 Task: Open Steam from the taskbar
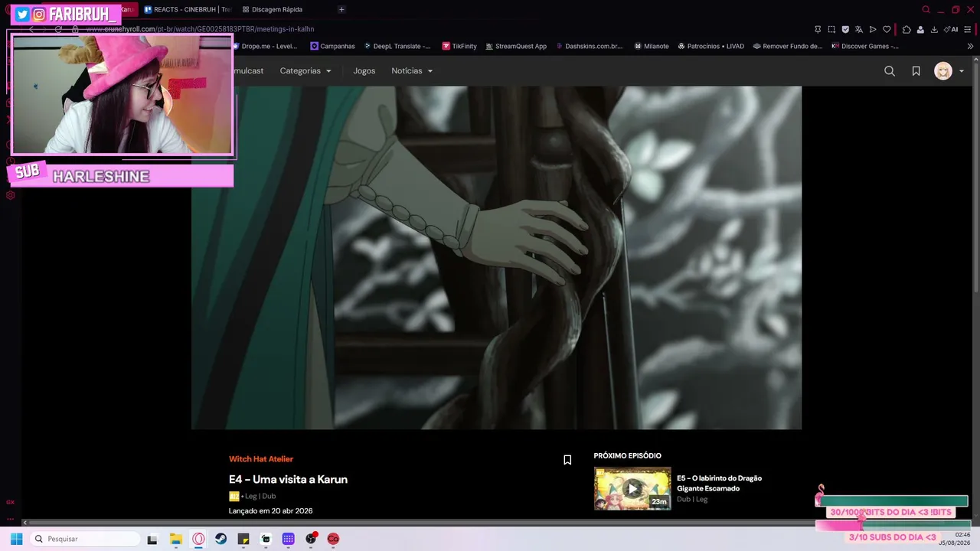click(220, 539)
